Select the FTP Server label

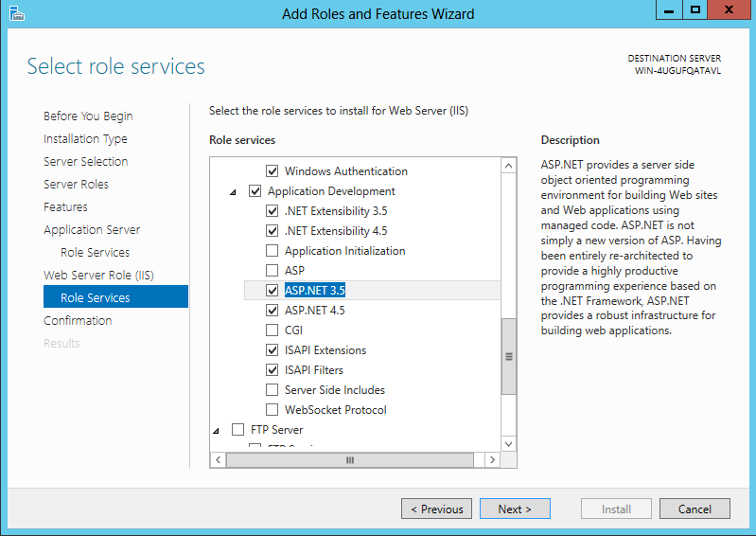pos(276,429)
